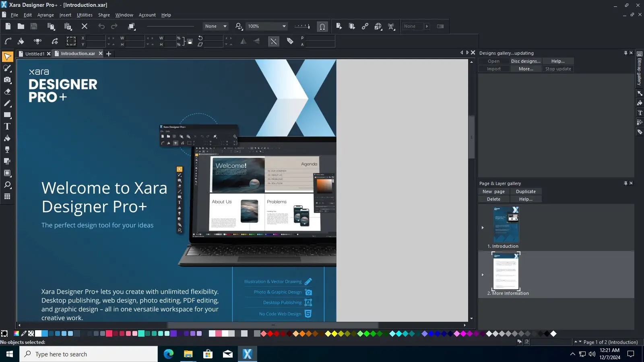Switch to the Untitled1 document tab

click(35, 53)
